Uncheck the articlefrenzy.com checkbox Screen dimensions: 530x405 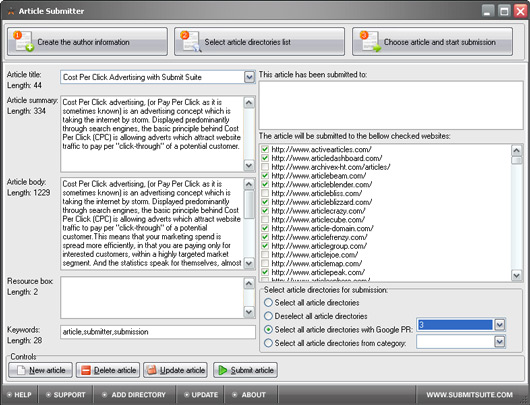pos(265,237)
